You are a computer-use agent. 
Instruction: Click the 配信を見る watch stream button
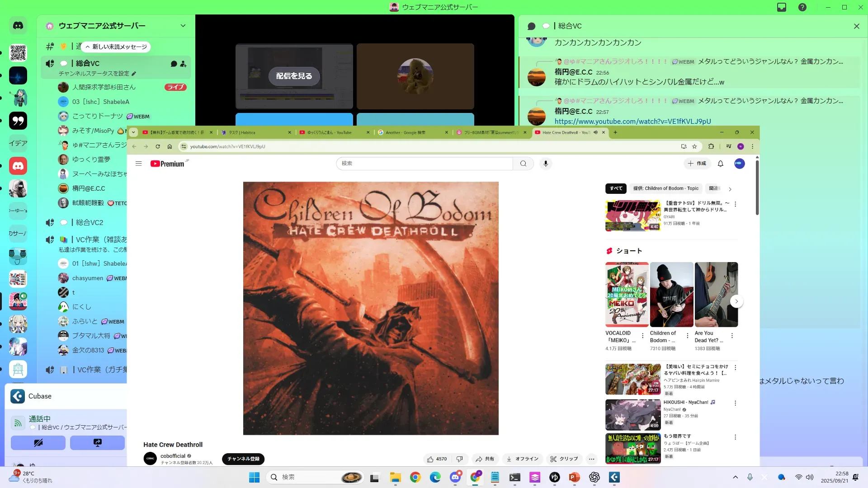click(294, 76)
